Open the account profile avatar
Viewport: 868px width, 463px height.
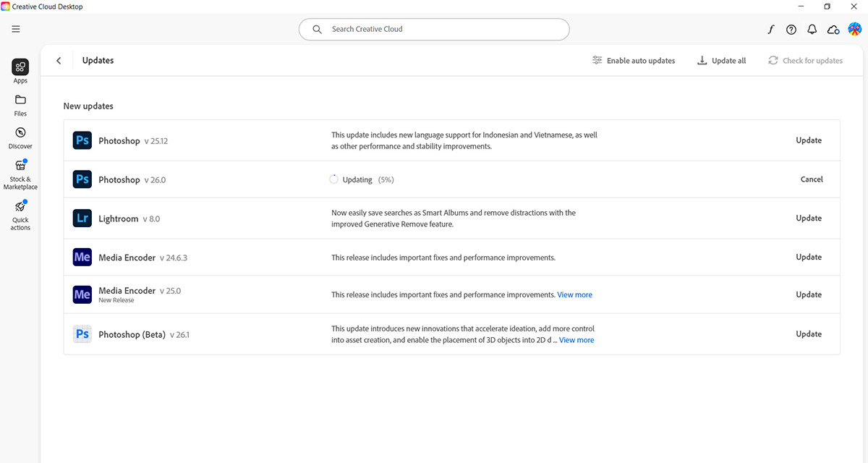point(854,29)
